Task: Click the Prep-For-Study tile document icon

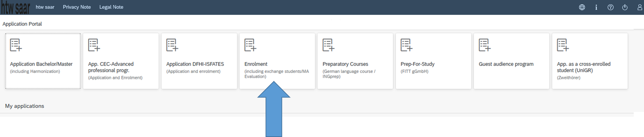Action: pos(407,45)
